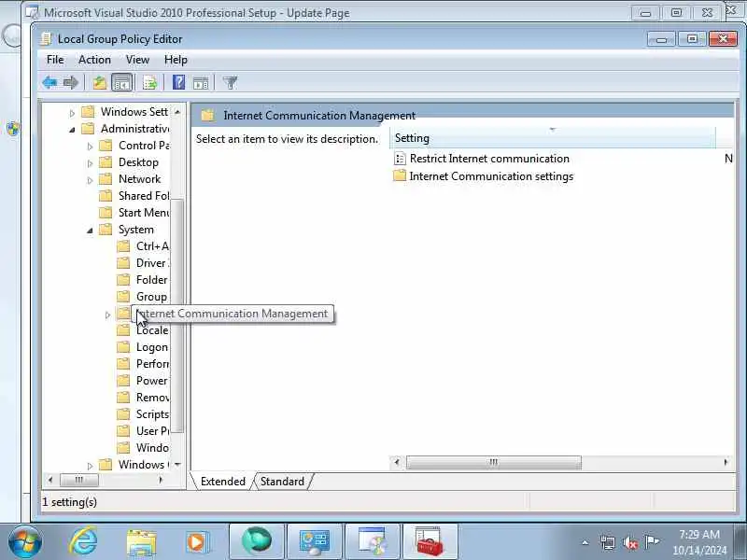Click the green globe taskbar icon
Viewport: 747px width, 560px height.
pos(257,541)
